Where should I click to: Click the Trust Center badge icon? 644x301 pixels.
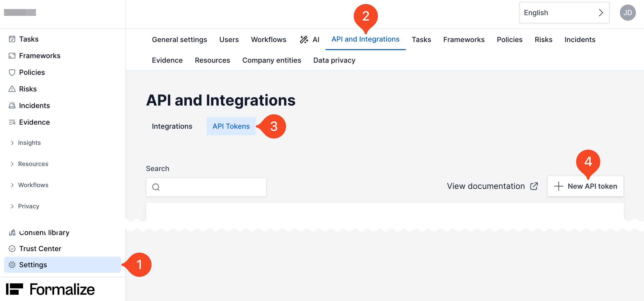pyautogui.click(x=12, y=249)
